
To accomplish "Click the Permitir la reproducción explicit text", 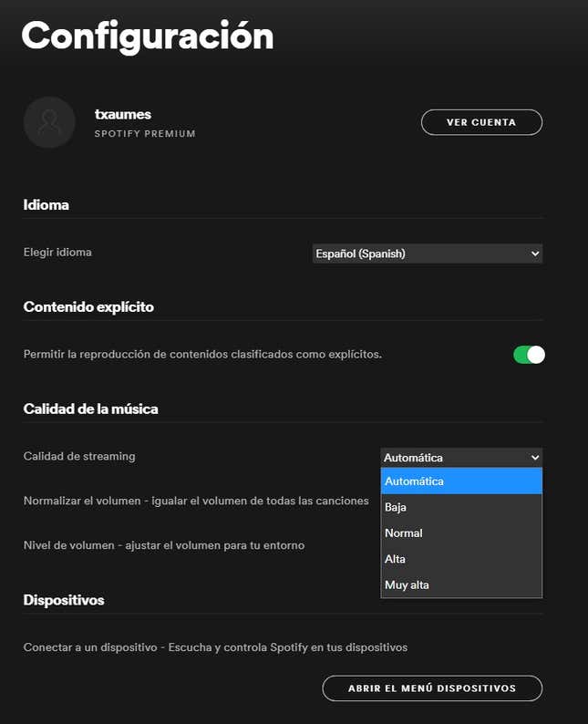I will [x=202, y=354].
